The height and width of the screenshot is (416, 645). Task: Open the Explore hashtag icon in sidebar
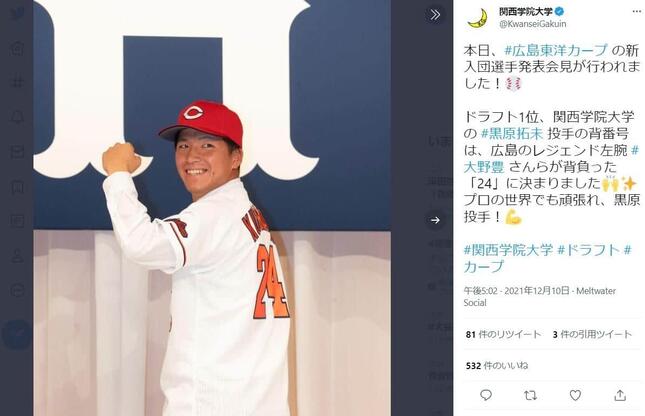pos(17,81)
